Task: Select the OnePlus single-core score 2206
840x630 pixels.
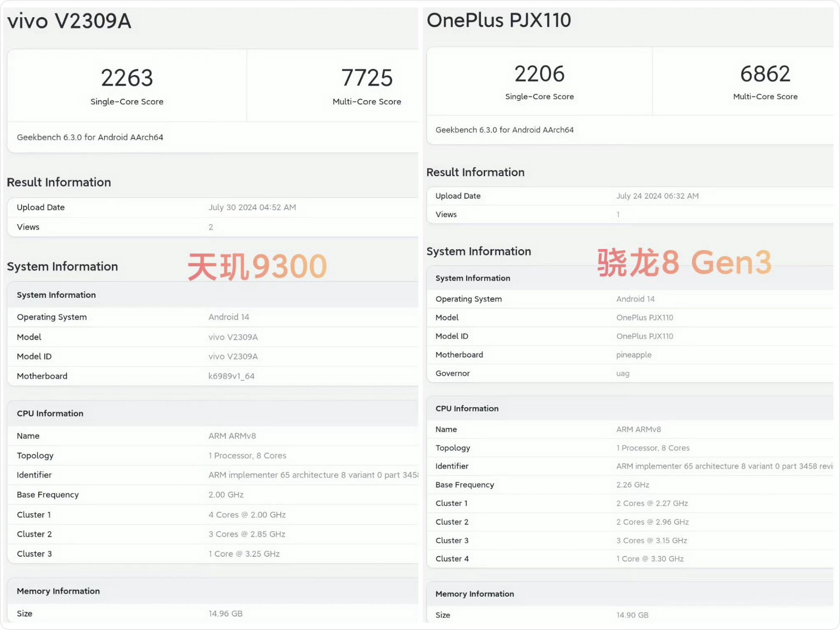Action: pyautogui.click(x=539, y=74)
